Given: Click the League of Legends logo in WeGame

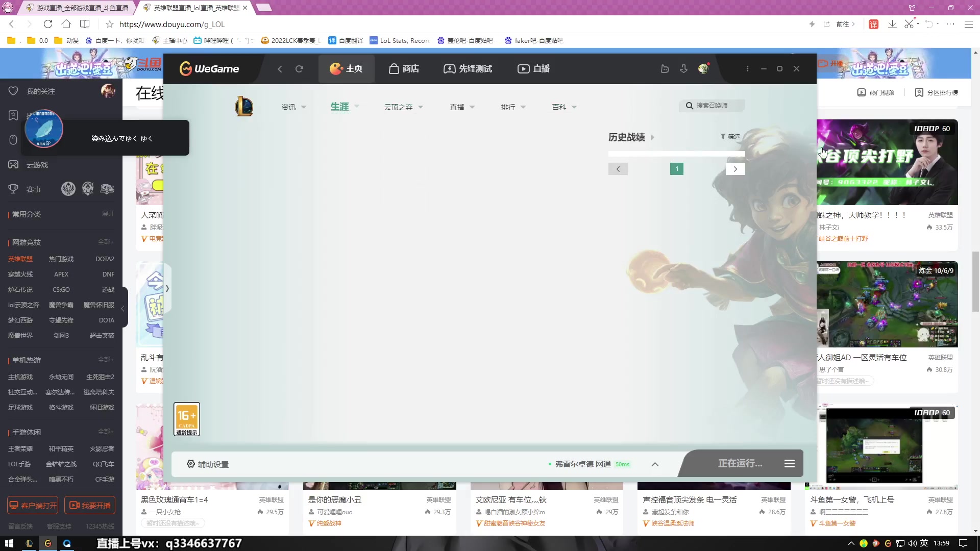Looking at the screenshot, I should (243, 107).
